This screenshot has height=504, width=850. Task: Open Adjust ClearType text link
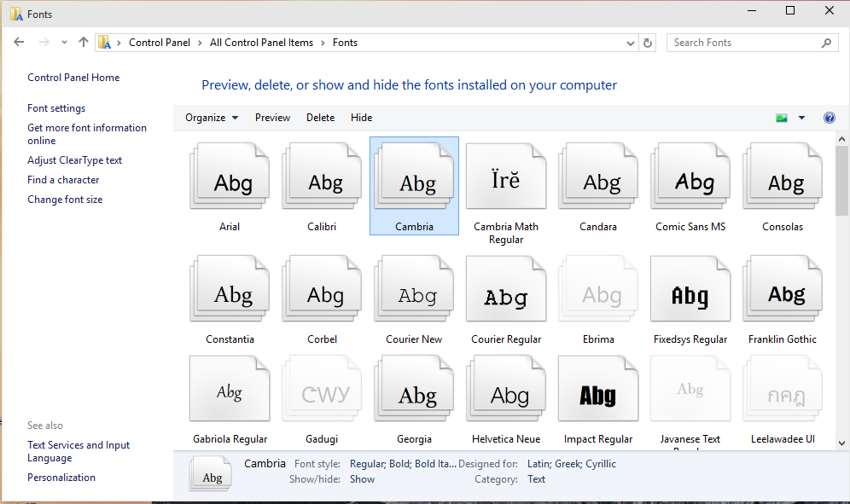75,160
